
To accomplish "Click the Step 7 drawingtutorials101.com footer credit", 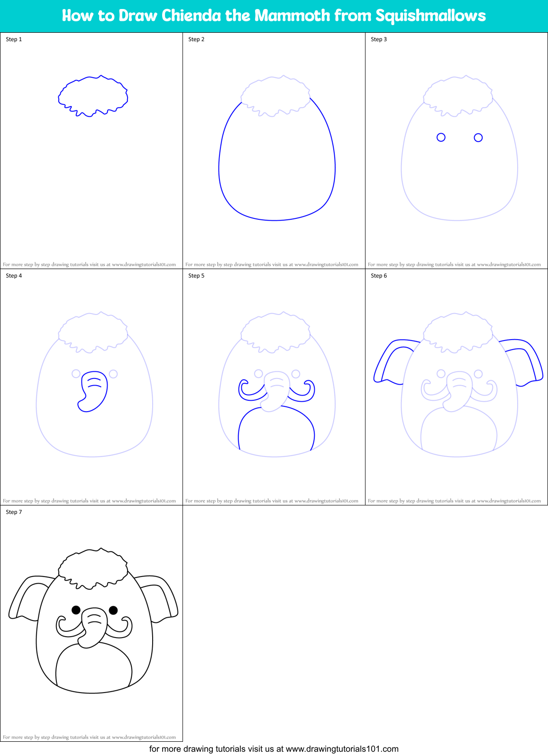I will tap(89, 737).
